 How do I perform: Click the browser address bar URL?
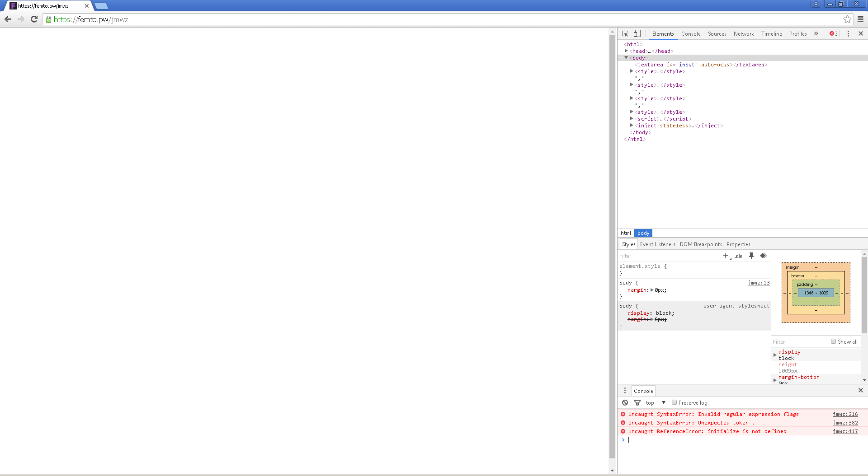443,19
